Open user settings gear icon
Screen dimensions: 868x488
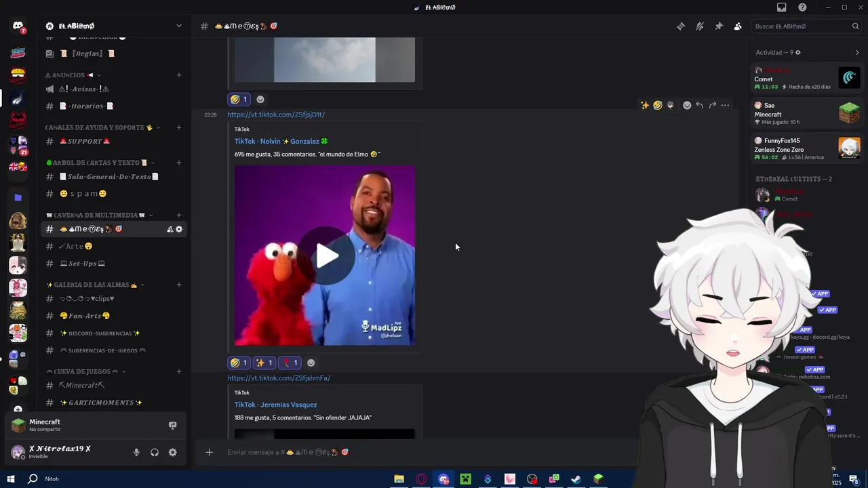(x=172, y=452)
